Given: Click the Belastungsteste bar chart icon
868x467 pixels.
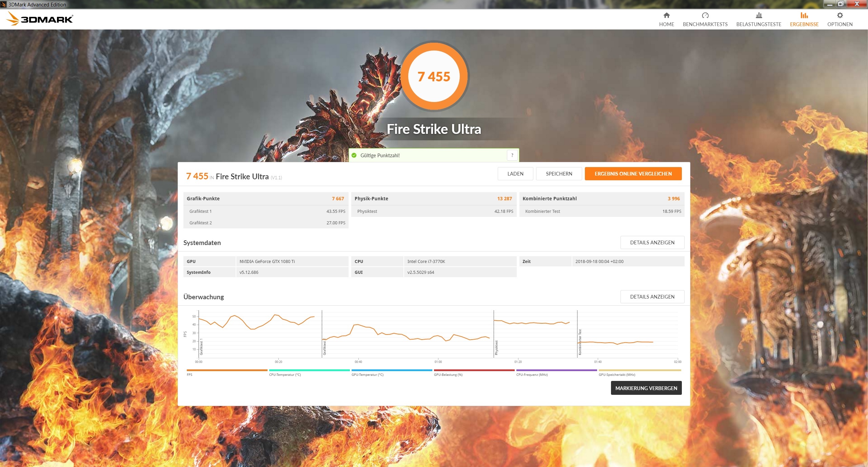Looking at the screenshot, I should coord(758,15).
